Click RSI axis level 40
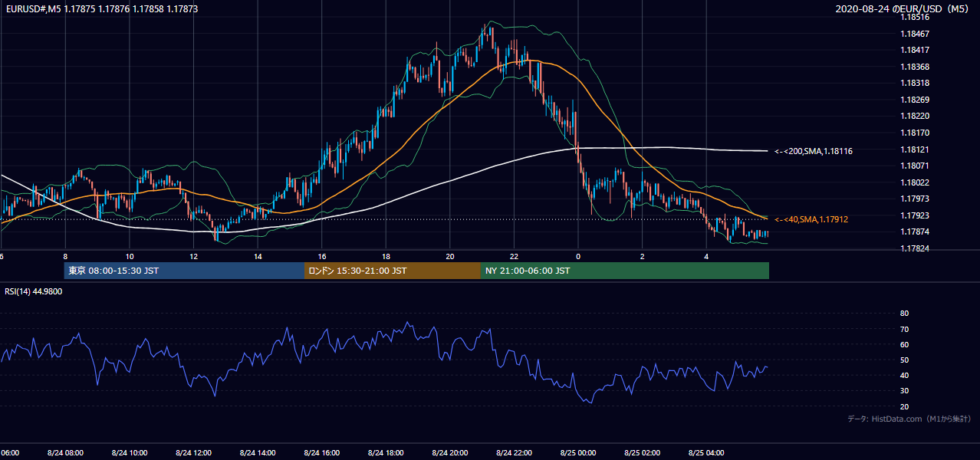Viewport: 980px width, 460px height. click(x=904, y=375)
